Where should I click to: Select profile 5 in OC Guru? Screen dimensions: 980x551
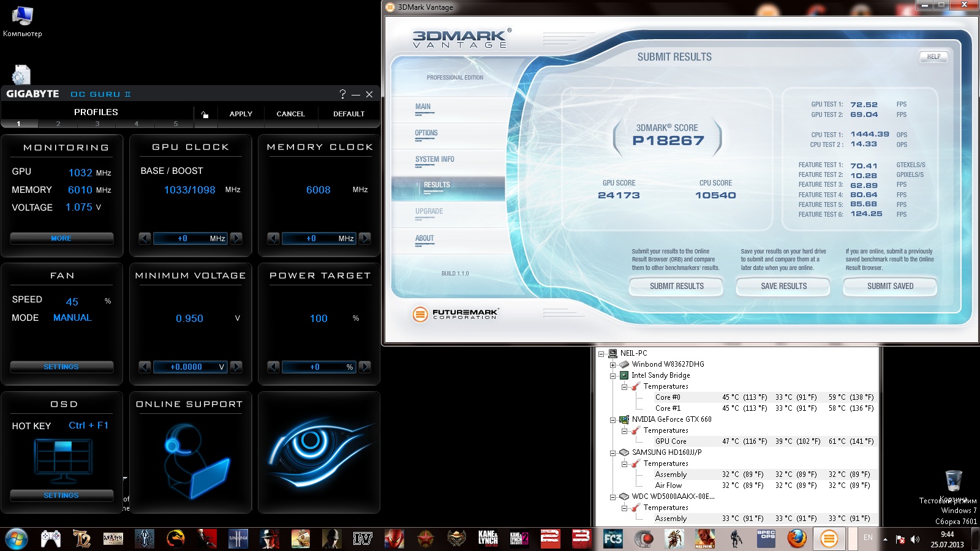(x=176, y=124)
